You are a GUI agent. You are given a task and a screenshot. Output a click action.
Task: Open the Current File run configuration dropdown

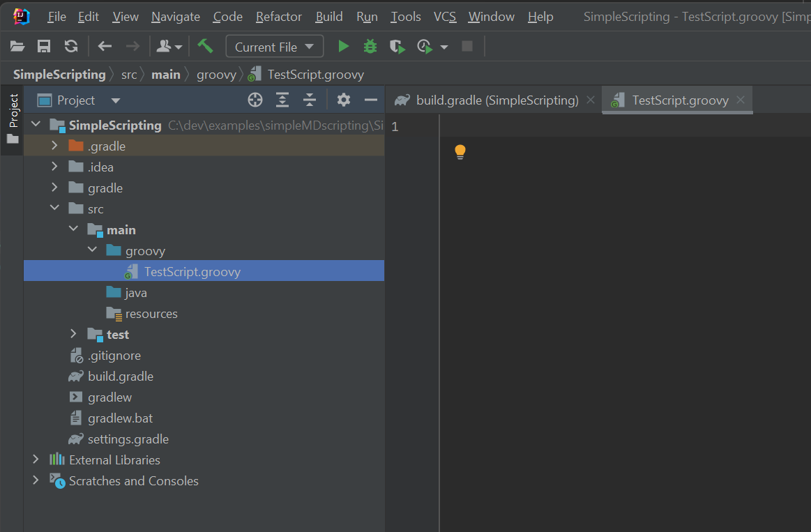(274, 46)
